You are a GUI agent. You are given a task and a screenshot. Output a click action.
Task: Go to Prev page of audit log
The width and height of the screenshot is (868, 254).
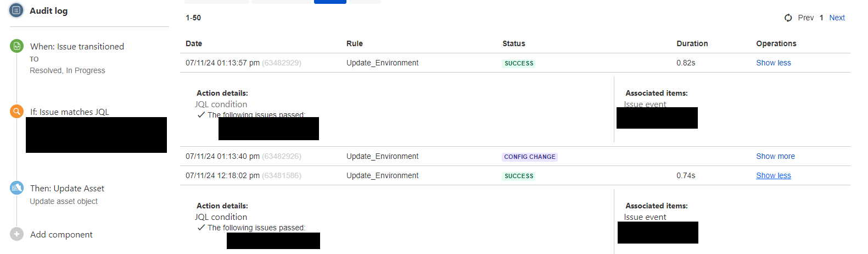pos(806,18)
